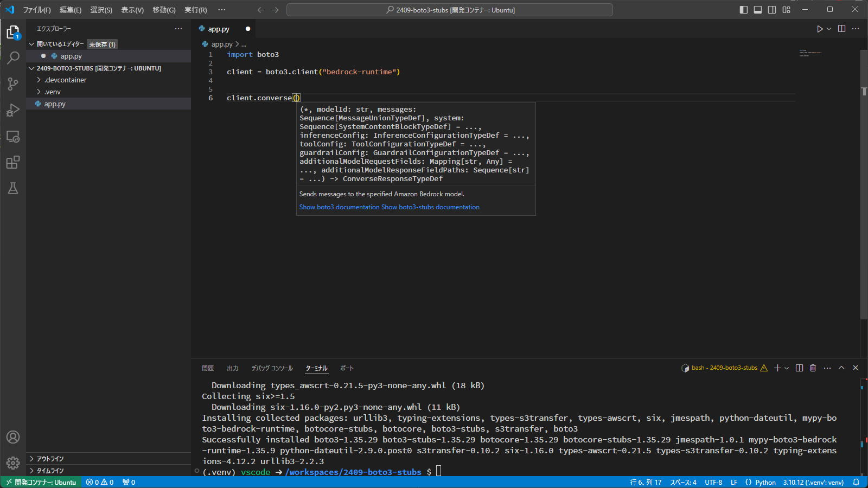
Task: Toggle the bottom panel visibility
Action: point(758,10)
